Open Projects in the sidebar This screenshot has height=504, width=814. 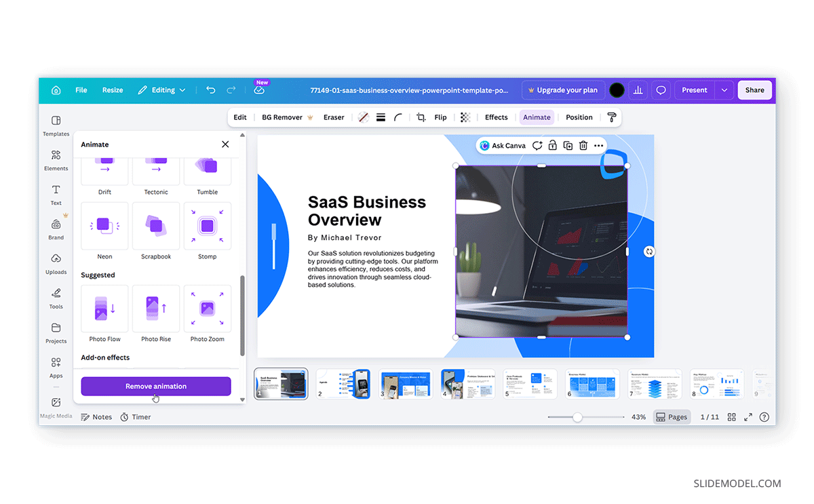[x=56, y=333]
